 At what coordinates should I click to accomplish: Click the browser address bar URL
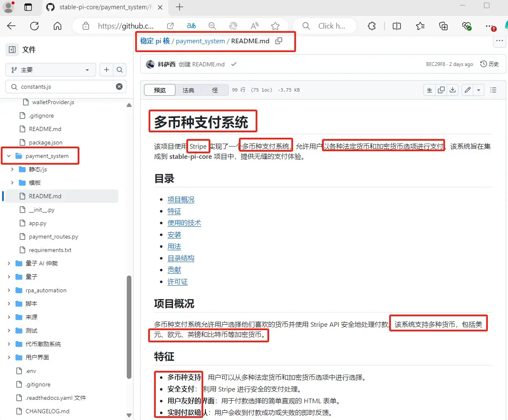[x=126, y=26]
